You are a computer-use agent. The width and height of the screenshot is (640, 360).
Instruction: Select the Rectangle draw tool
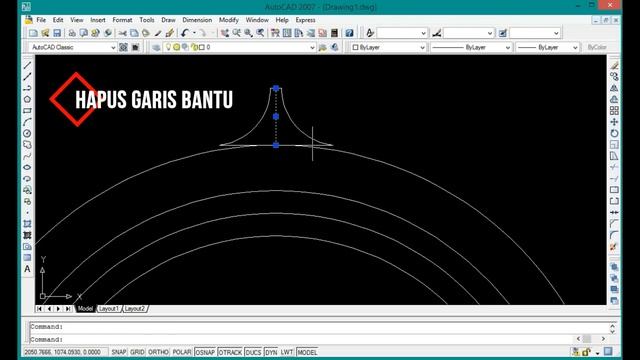[x=27, y=111]
